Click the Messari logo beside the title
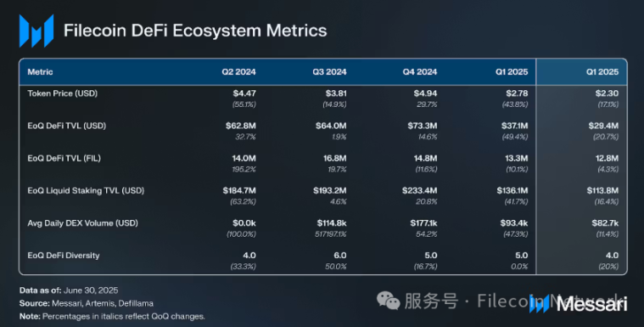The width and height of the screenshot is (644, 327). tap(36, 31)
